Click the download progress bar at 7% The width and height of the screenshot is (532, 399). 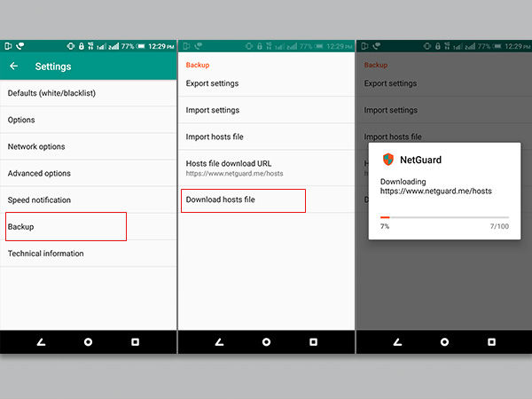point(444,216)
